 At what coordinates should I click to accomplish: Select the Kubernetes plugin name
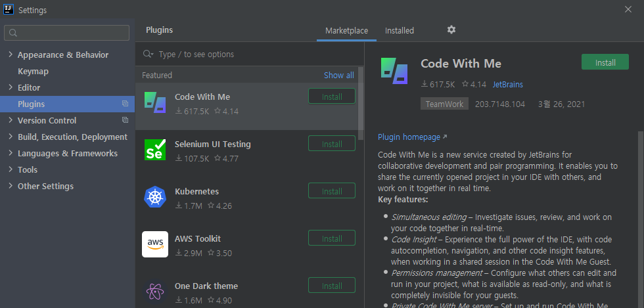pos(196,191)
